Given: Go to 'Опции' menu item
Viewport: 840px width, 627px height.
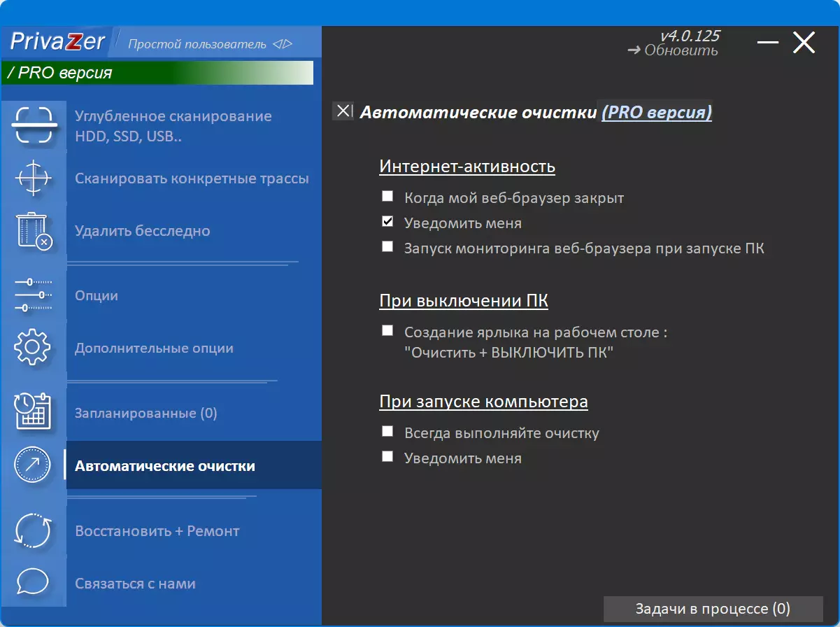Looking at the screenshot, I should pos(97,295).
